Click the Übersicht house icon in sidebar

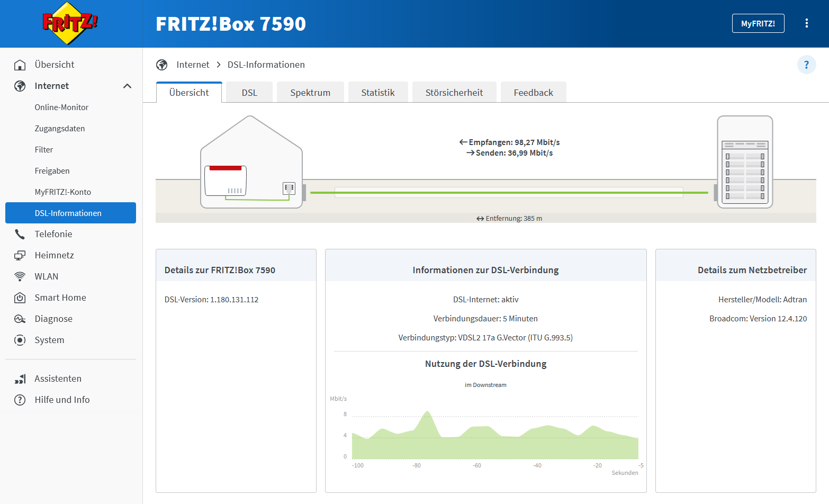[20, 65]
